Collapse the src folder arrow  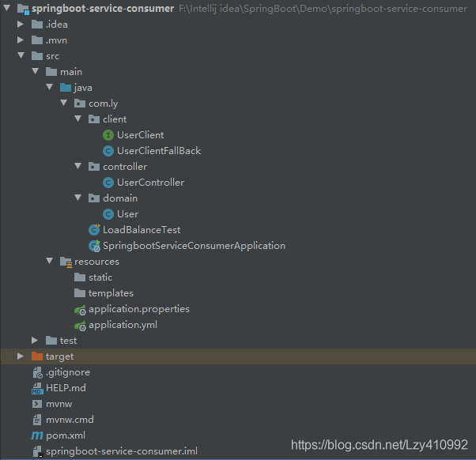coord(21,55)
